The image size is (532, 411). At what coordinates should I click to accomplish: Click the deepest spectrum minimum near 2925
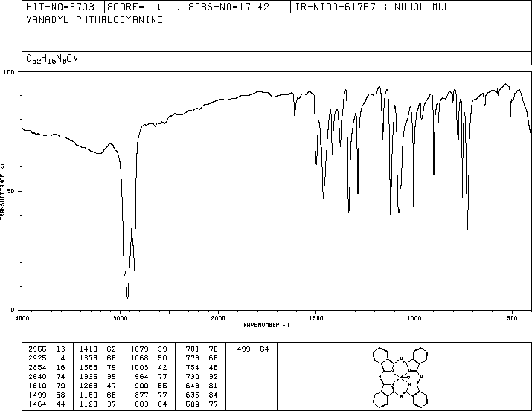(x=127, y=297)
